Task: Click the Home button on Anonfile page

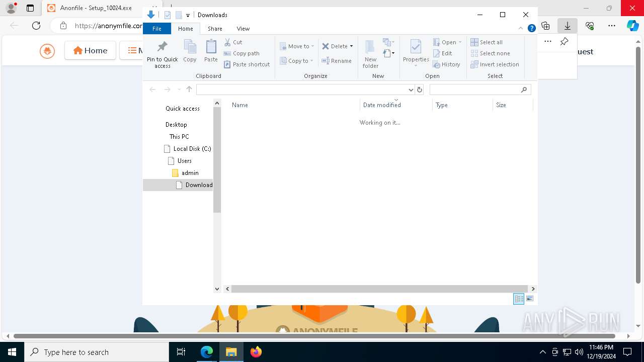Action: click(x=91, y=50)
